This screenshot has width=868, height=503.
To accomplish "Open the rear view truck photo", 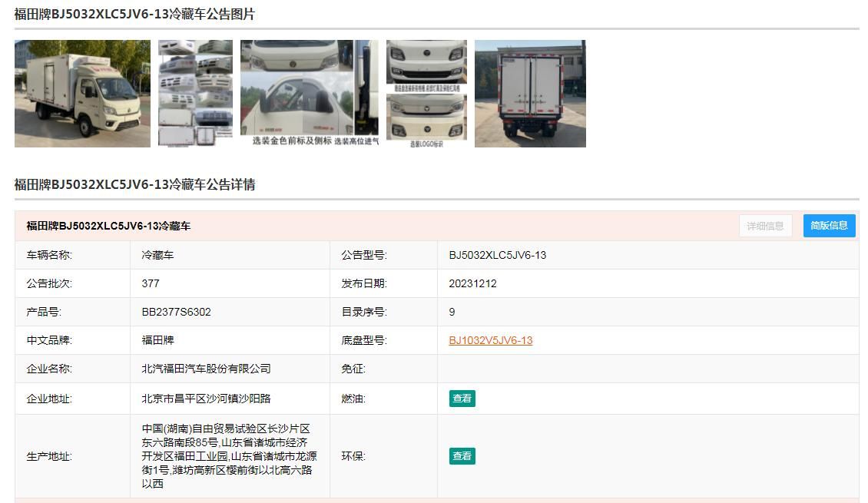I will [530, 94].
